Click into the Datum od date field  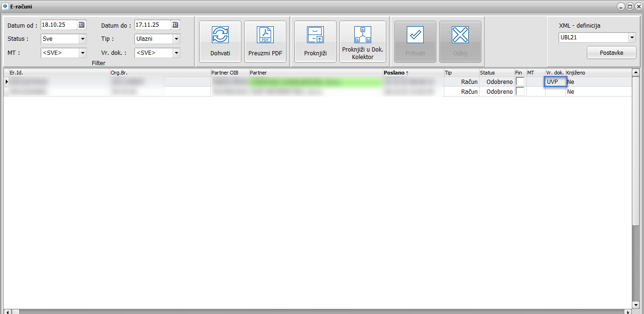(59, 25)
